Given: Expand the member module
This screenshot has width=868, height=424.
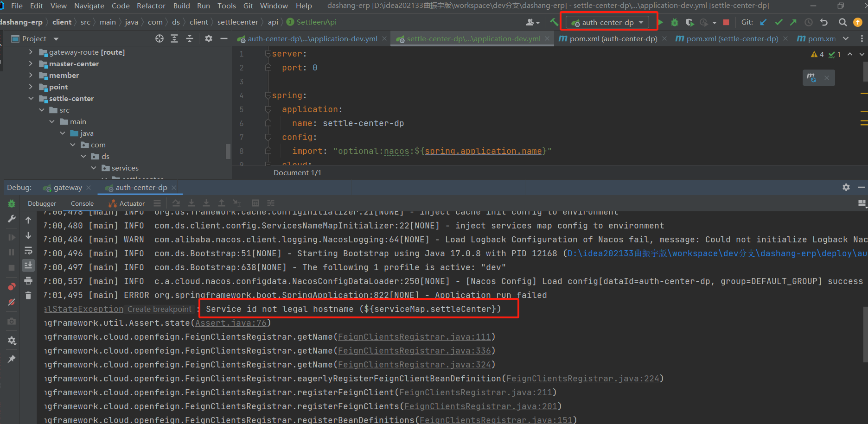Looking at the screenshot, I should coord(31,75).
